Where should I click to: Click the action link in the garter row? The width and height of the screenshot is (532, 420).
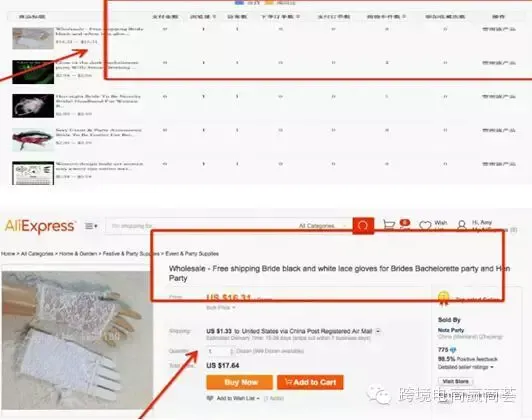point(499,130)
